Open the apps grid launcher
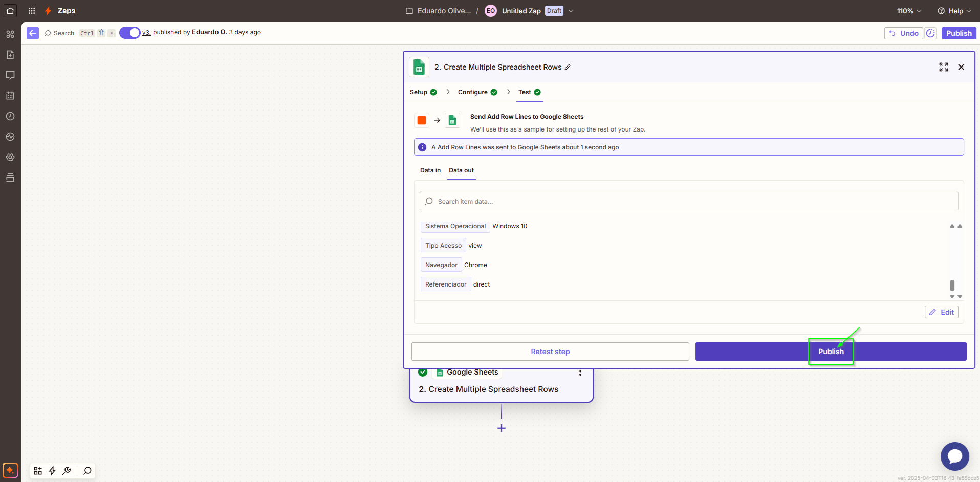980x482 pixels. point(32,11)
